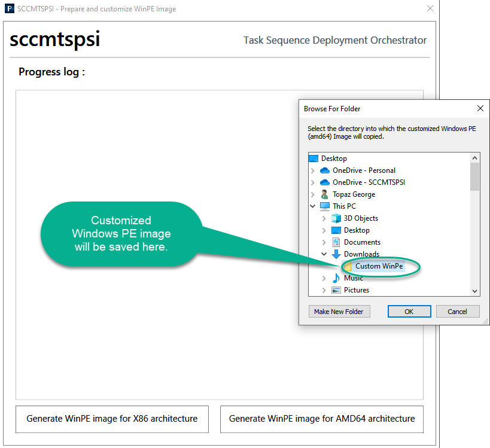
Task: Click the Topaz George user icon
Action: (x=325, y=194)
